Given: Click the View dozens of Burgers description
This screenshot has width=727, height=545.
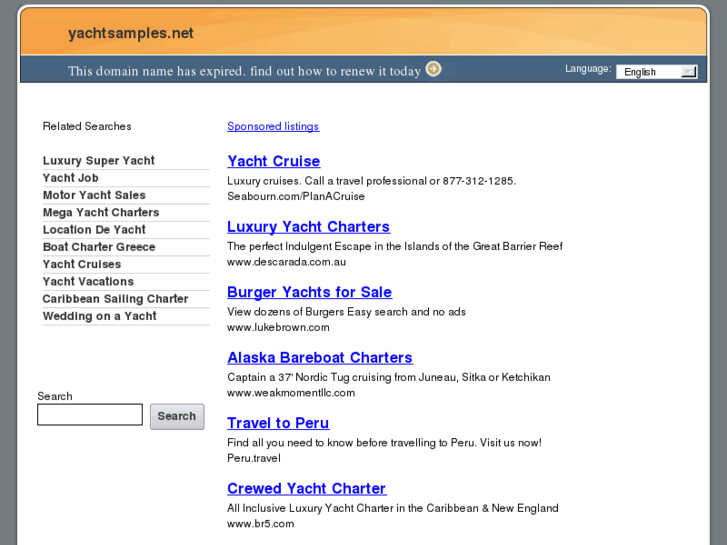Looking at the screenshot, I should [346, 311].
